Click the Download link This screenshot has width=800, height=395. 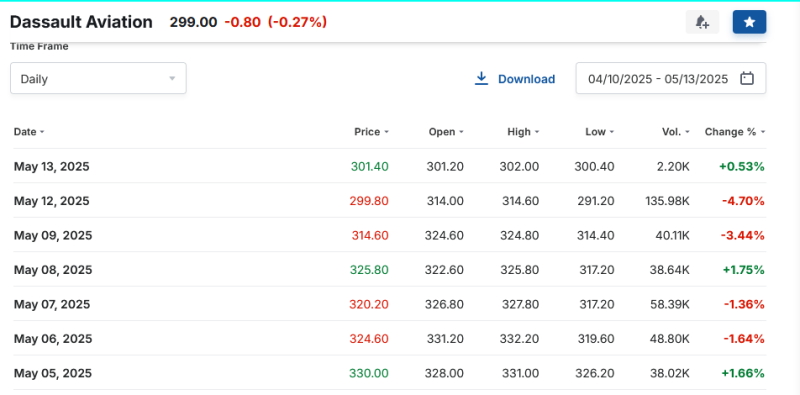[527, 79]
